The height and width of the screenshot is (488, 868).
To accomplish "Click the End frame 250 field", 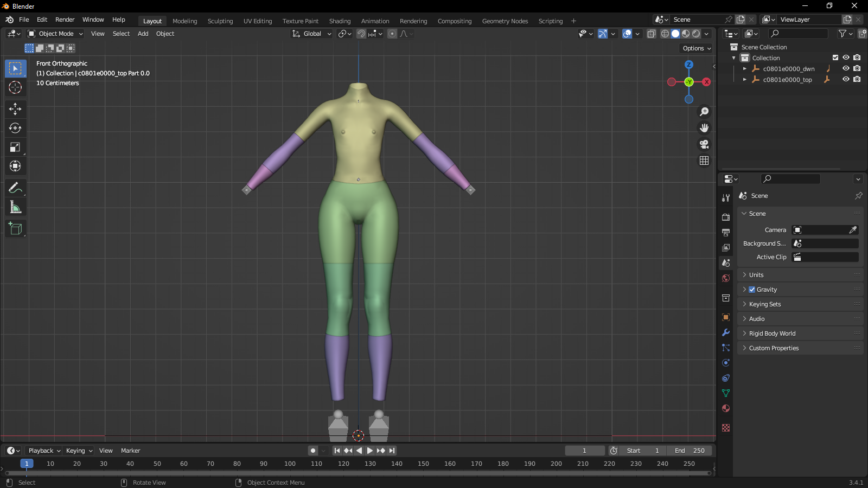I will click(x=690, y=451).
